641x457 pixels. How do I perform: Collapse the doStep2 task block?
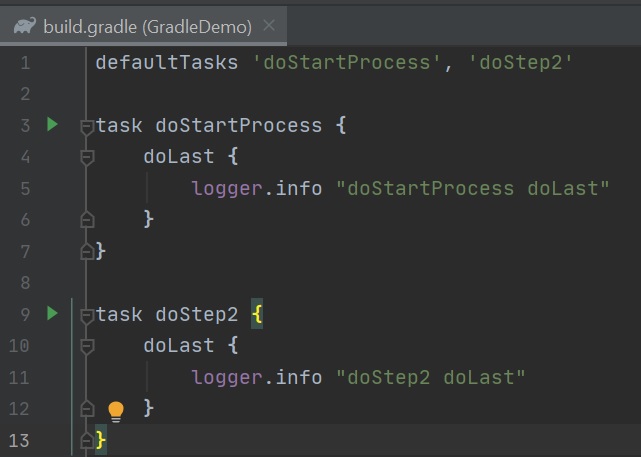click(x=87, y=314)
